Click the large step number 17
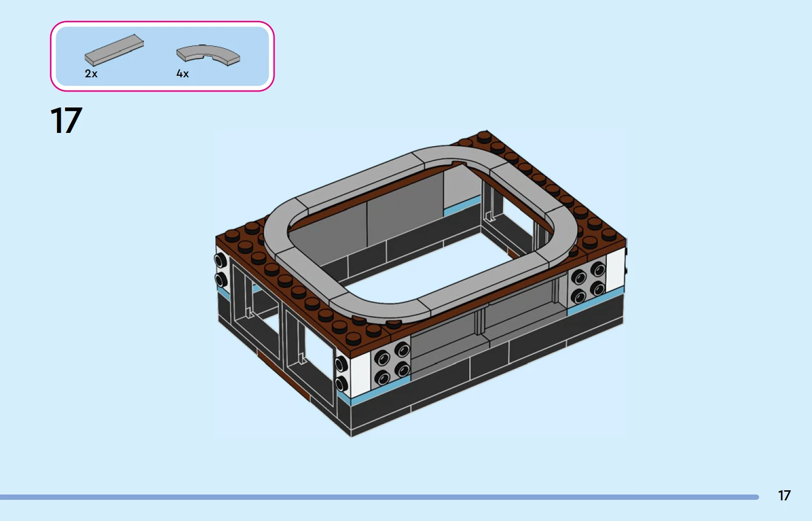Screen dimensions: 812x521 (66, 121)
